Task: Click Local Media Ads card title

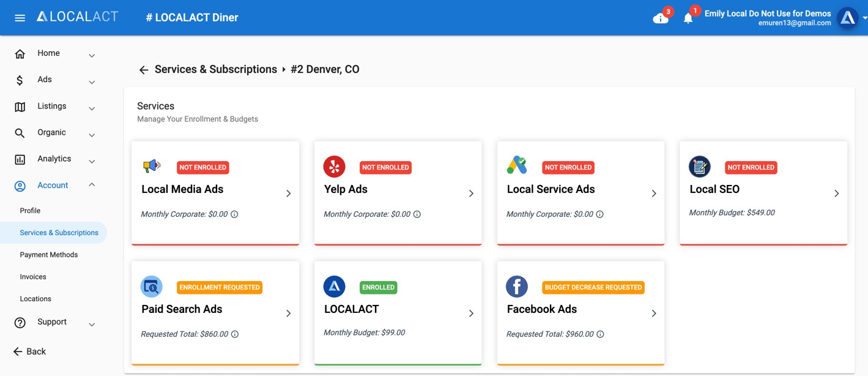Action: (x=182, y=189)
